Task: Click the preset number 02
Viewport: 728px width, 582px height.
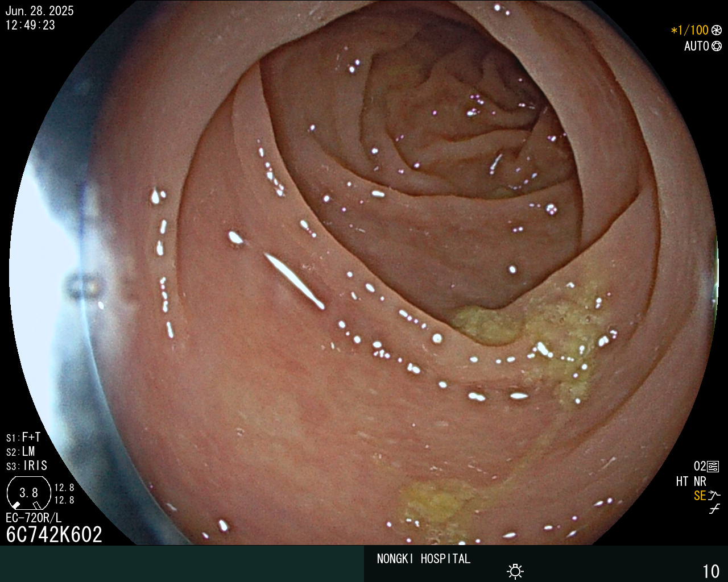Action: (x=700, y=467)
